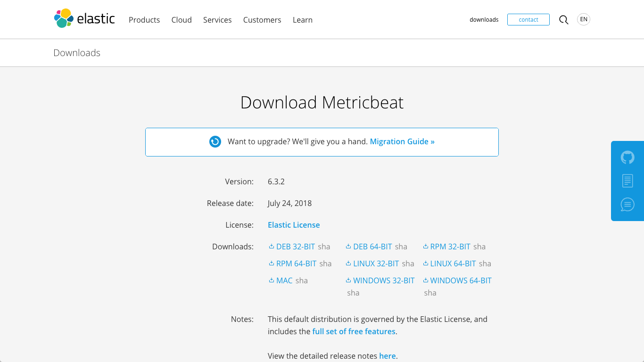Open the EN language selector
Screen dimensions: 644x362
(584, 19)
